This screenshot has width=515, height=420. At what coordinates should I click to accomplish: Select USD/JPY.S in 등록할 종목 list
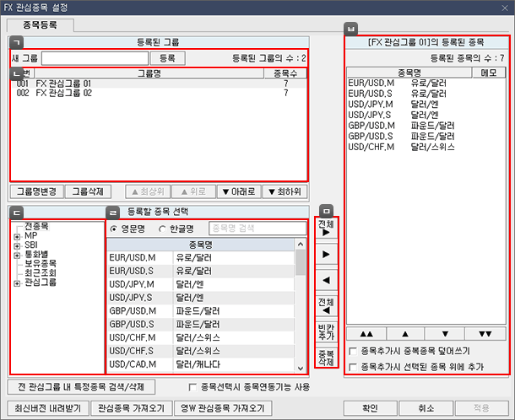pyautogui.click(x=201, y=298)
